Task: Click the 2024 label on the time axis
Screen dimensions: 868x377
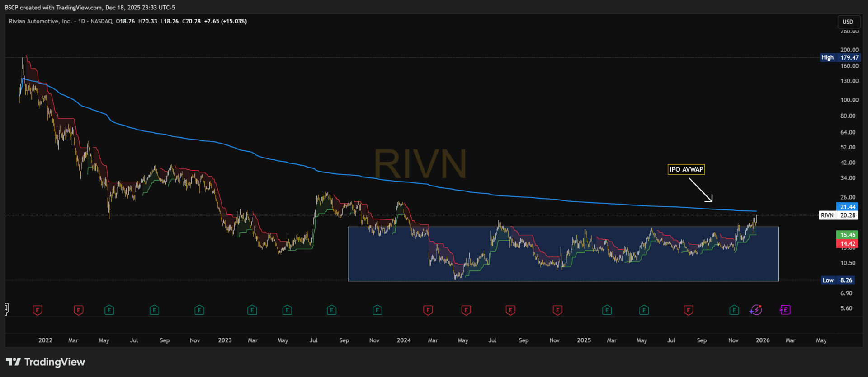Action: (404, 340)
